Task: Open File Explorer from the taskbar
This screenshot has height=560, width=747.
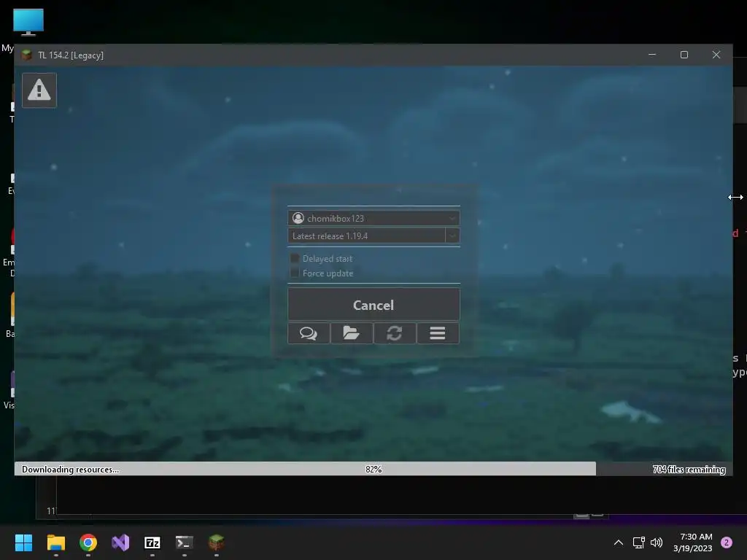Action: pyautogui.click(x=55, y=542)
